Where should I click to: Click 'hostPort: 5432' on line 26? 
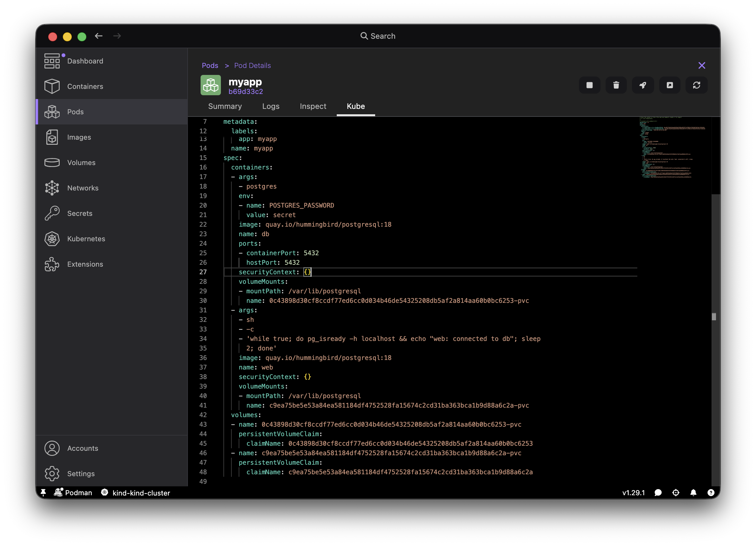[x=273, y=262]
